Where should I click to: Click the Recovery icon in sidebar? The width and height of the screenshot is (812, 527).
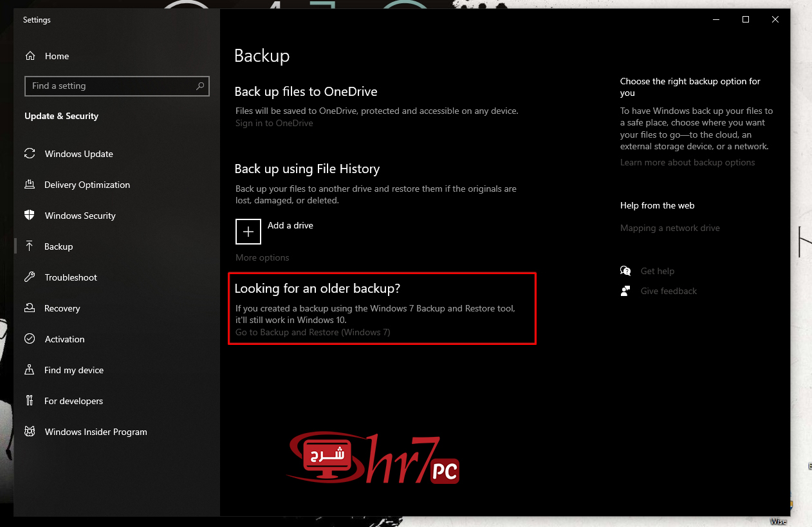tap(30, 308)
